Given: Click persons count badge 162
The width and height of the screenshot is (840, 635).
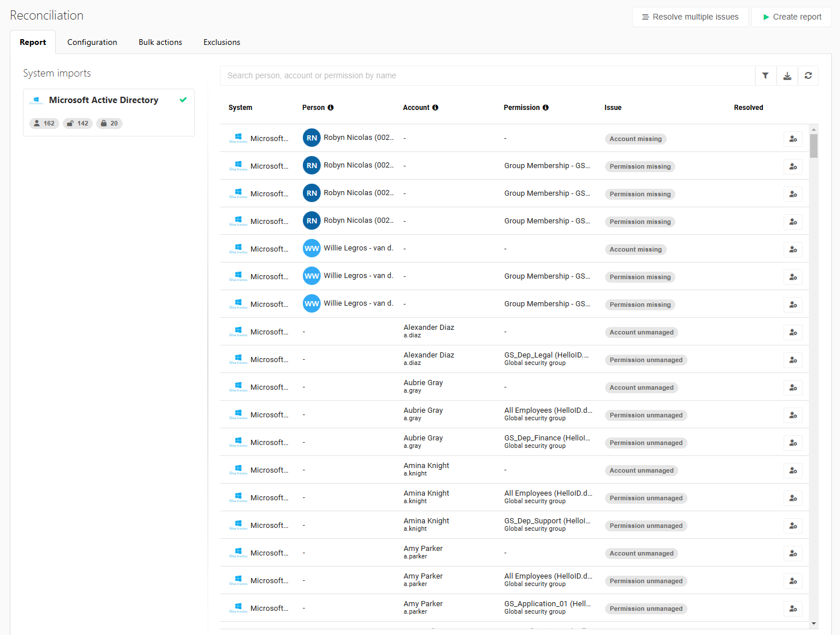Looking at the screenshot, I should (x=44, y=123).
